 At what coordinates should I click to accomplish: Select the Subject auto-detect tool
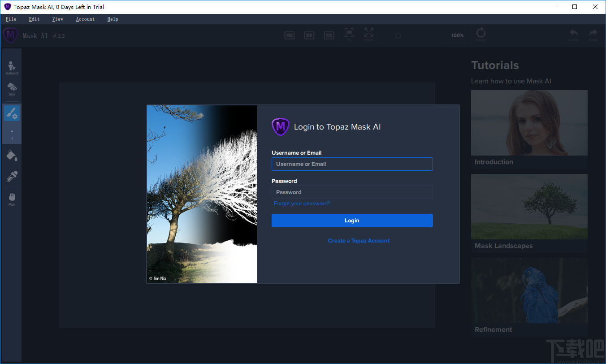point(12,68)
